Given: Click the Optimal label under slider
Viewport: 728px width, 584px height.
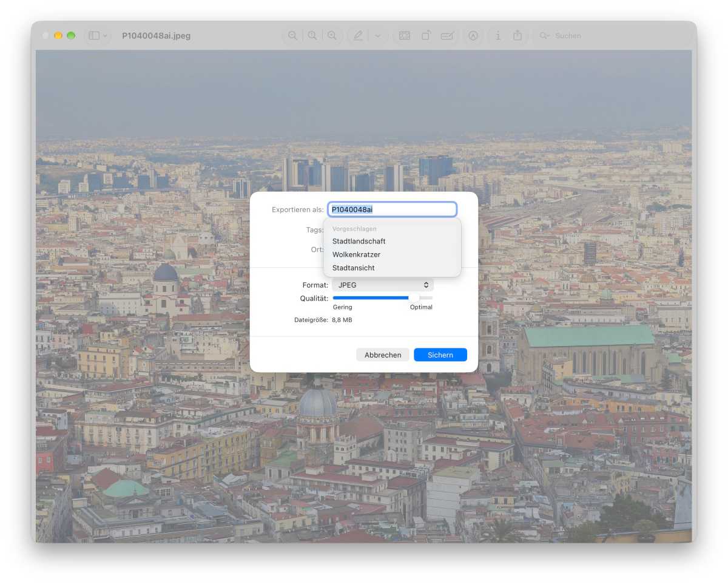Looking at the screenshot, I should [421, 307].
